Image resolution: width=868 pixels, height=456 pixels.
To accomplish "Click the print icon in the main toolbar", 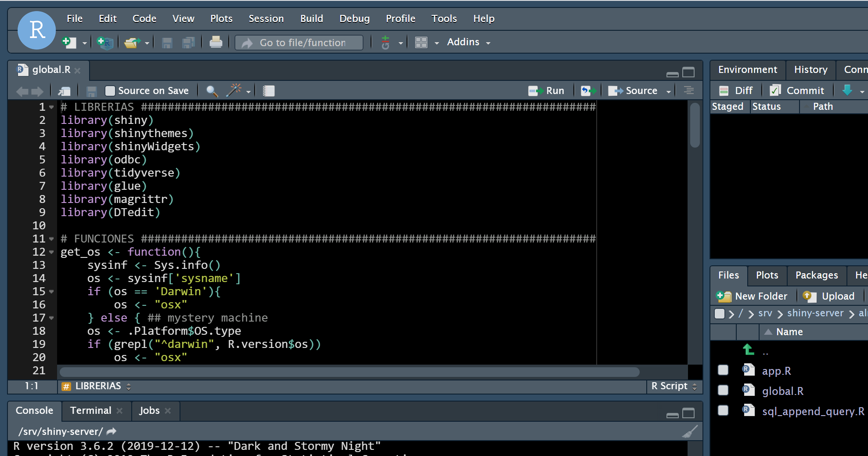I will point(216,42).
